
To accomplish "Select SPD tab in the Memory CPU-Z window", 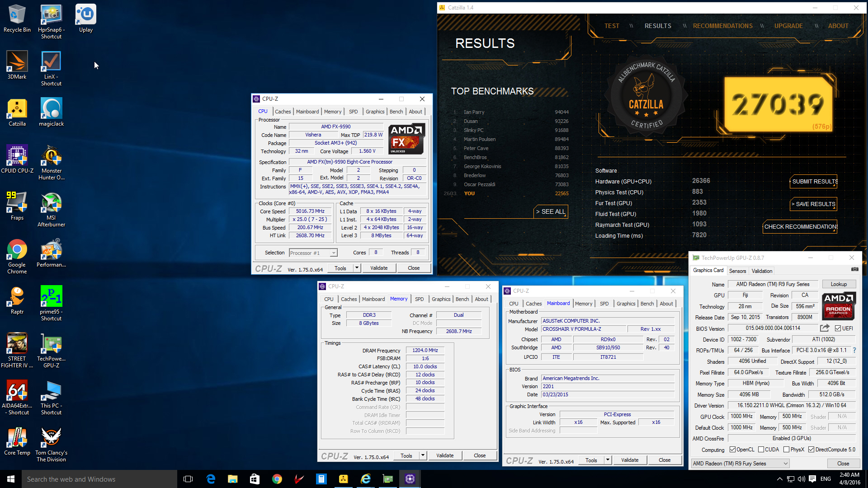I will coord(419,299).
